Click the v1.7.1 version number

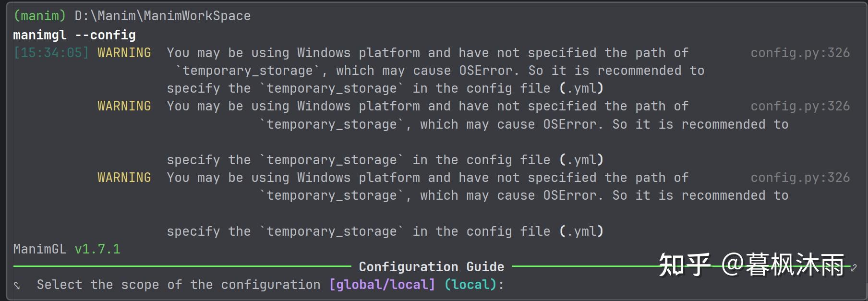(x=97, y=249)
